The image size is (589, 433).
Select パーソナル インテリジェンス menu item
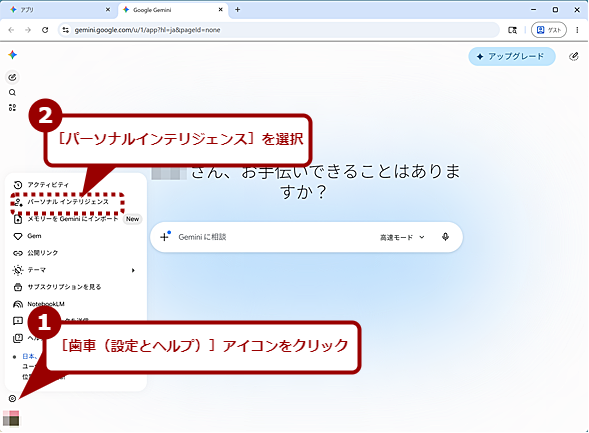point(68,202)
